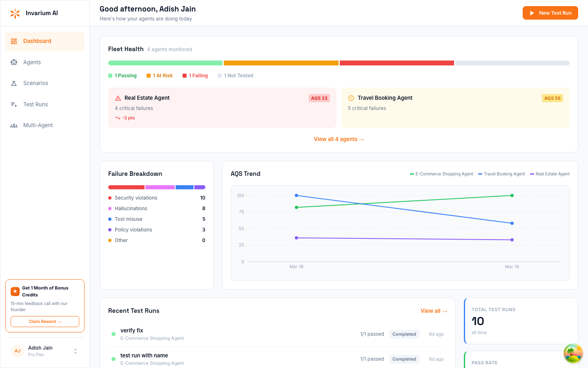This screenshot has height=368, width=588.
Task: Toggle the E-Commerce Shopping Agent legend entry
Action: pyautogui.click(x=441, y=174)
